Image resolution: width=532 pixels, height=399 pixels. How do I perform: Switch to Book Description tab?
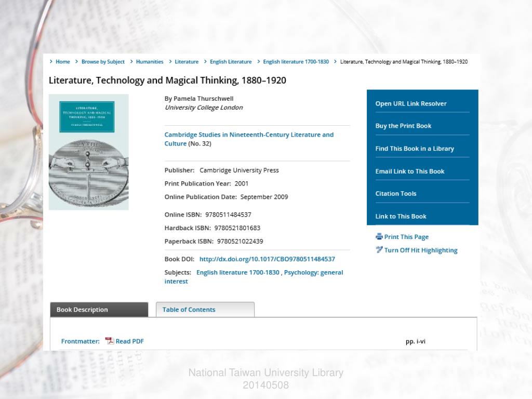(x=99, y=310)
